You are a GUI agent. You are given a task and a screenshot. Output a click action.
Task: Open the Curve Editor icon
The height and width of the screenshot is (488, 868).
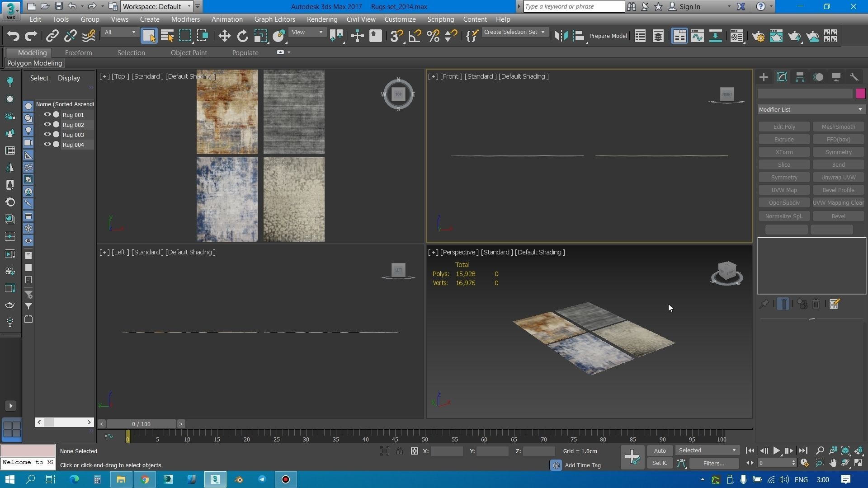(x=697, y=36)
